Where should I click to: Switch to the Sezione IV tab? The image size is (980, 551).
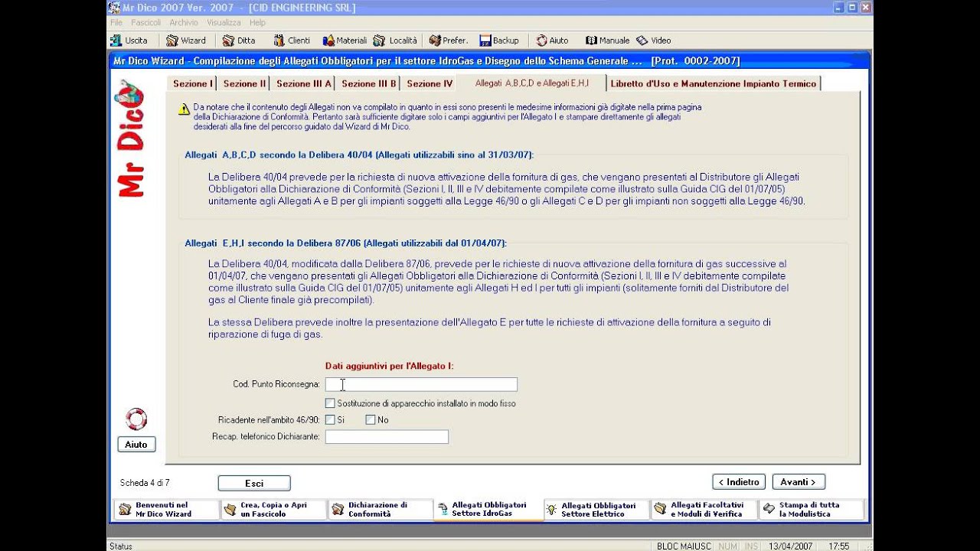click(x=430, y=83)
